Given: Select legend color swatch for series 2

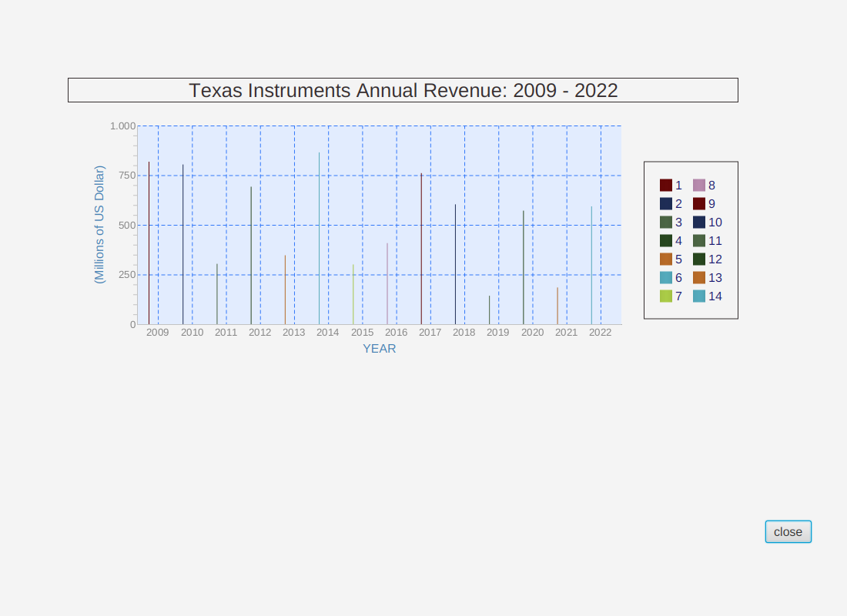Looking at the screenshot, I should tap(666, 204).
